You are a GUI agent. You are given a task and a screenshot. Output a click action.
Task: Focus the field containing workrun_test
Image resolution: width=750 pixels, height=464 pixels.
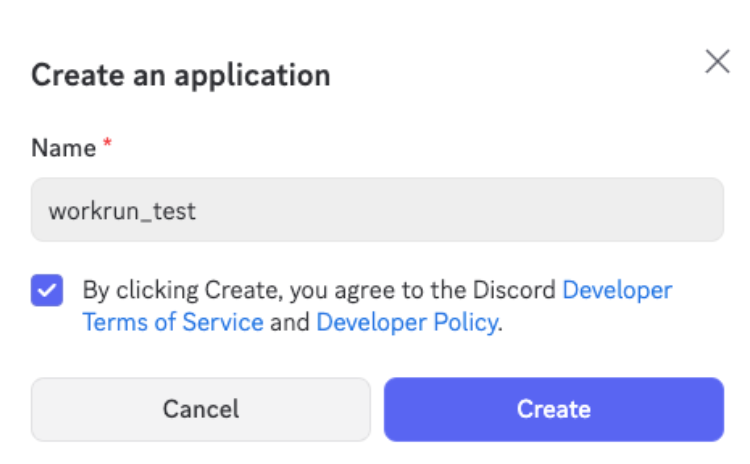coord(377,210)
